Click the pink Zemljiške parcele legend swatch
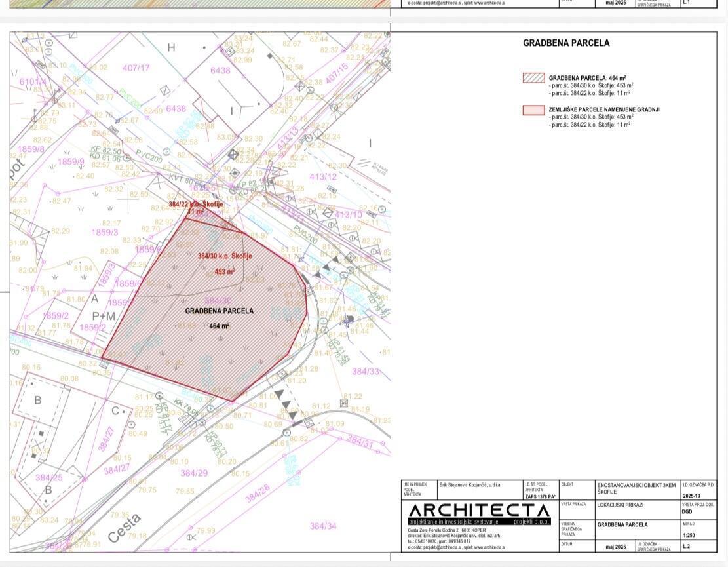The image size is (728, 567). point(533,110)
